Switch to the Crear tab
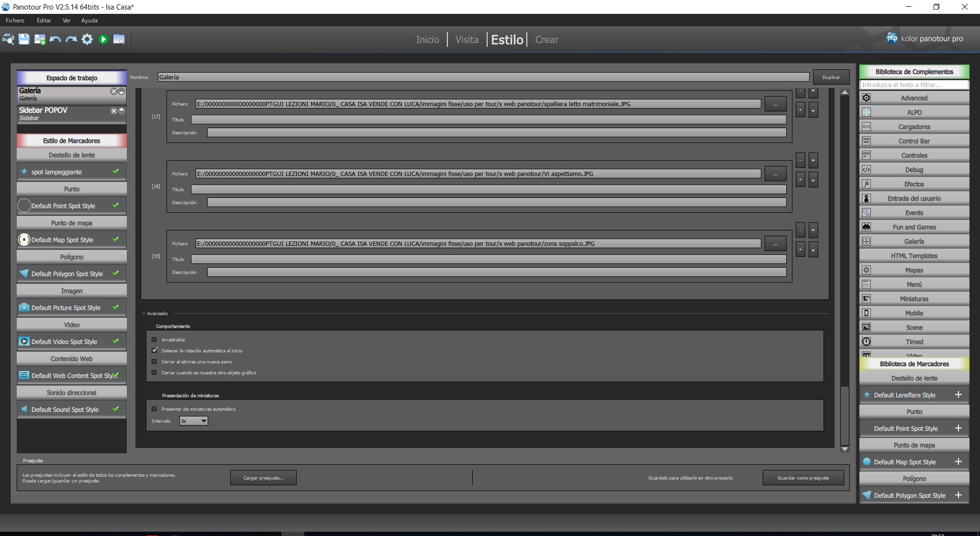 (x=546, y=40)
